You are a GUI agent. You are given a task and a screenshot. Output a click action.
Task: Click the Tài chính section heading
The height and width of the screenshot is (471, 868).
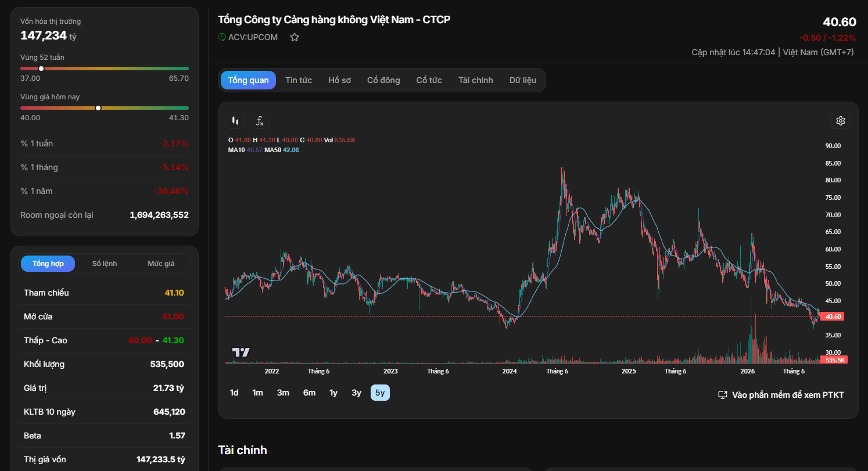242,450
